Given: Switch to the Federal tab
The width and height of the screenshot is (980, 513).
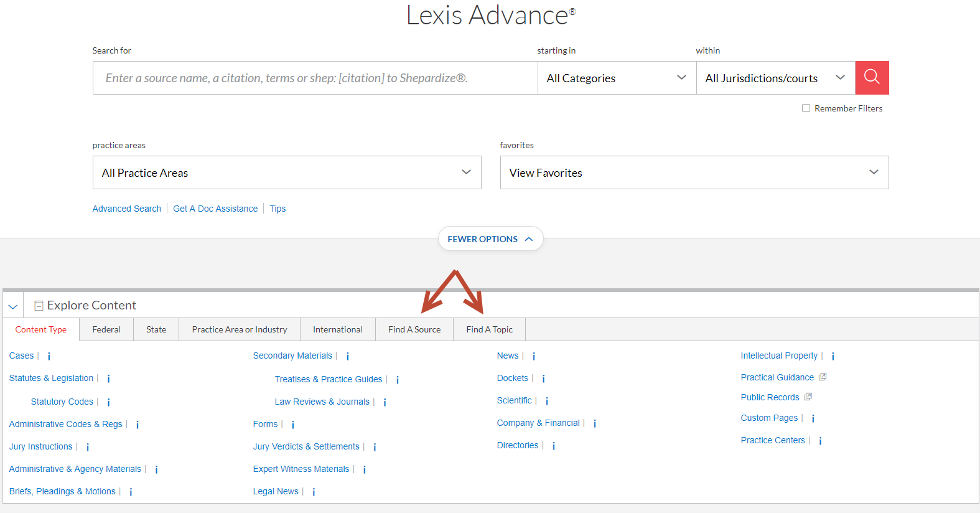Looking at the screenshot, I should click(106, 329).
